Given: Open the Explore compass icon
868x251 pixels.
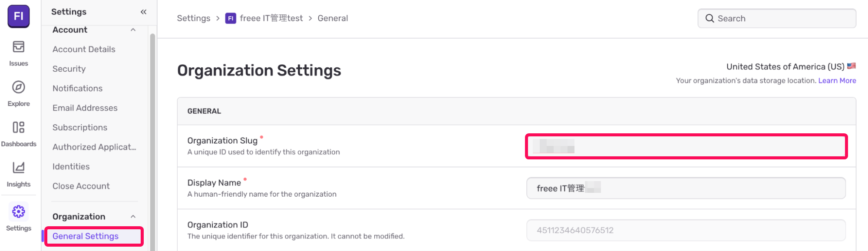Looking at the screenshot, I should click(x=18, y=87).
